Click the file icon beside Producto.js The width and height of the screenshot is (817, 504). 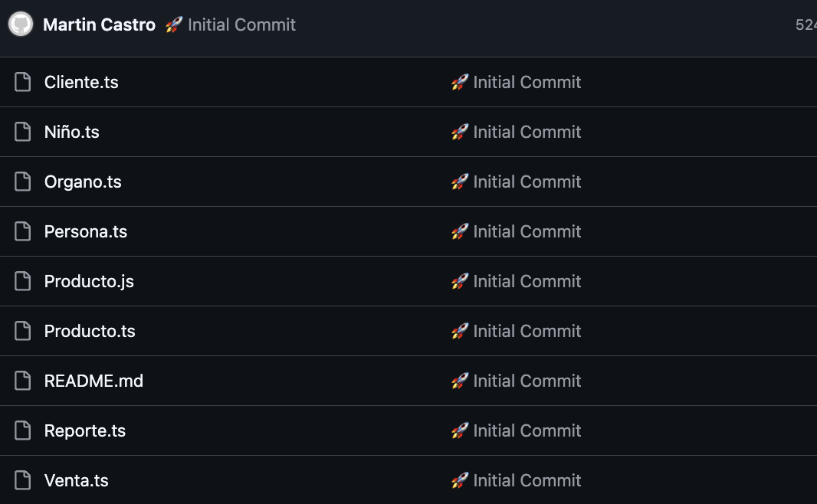click(x=23, y=281)
